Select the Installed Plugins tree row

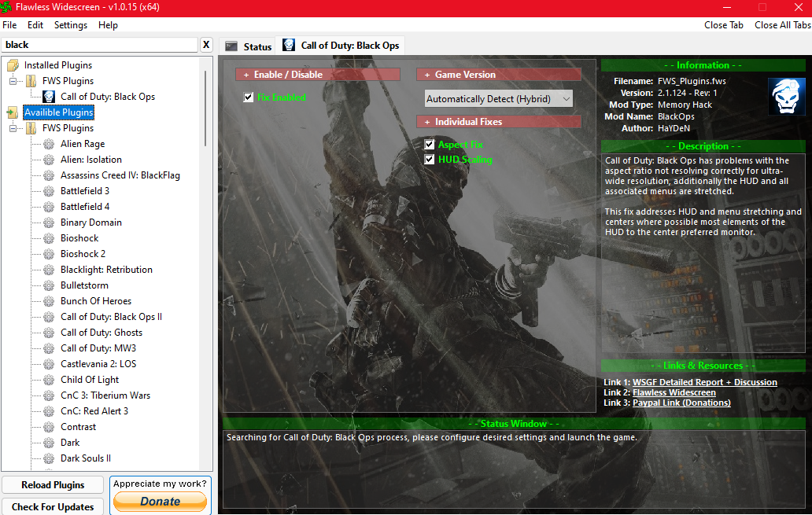[58, 65]
